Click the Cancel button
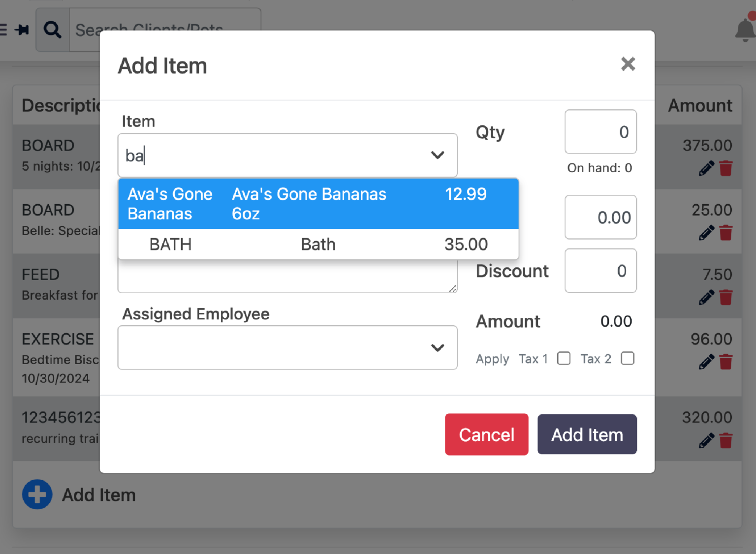This screenshot has height=554, width=756. pos(486,434)
